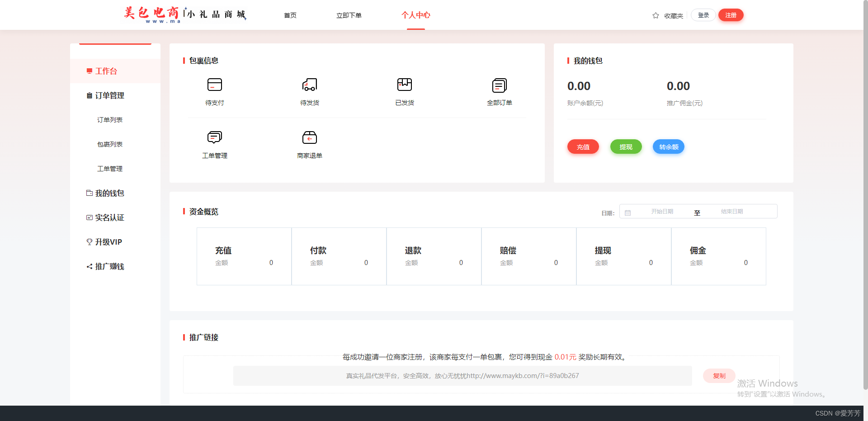
Task: Open the 工单管理 work order icon in package info
Action: pos(215,137)
